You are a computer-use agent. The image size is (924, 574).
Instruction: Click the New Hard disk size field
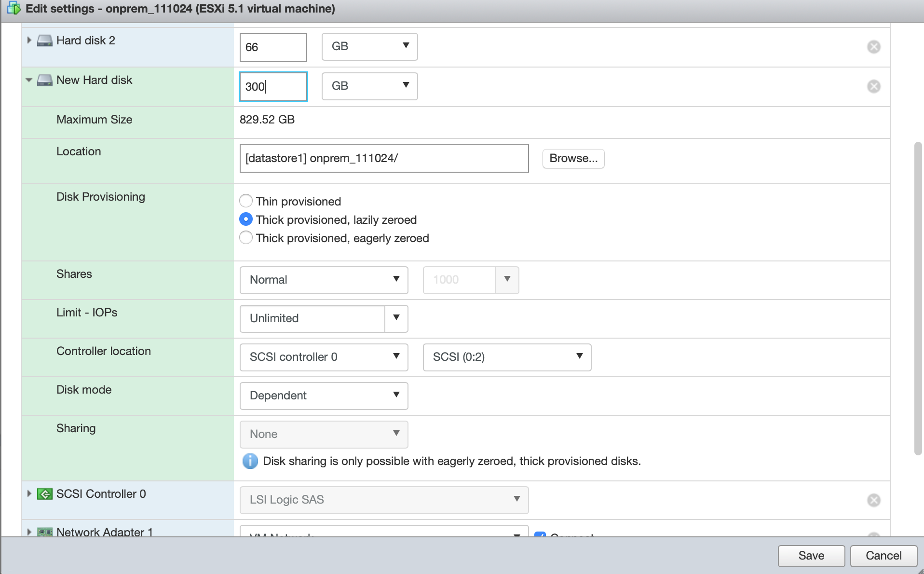(273, 86)
